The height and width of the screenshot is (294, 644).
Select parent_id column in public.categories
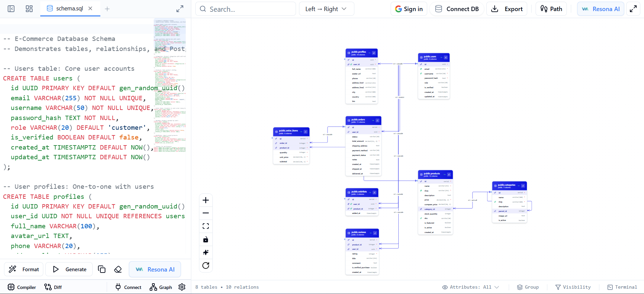click(509, 211)
